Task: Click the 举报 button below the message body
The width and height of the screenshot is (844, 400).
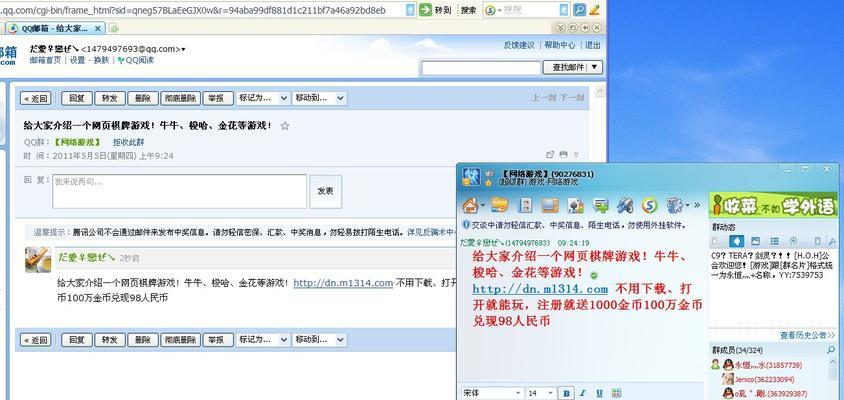Action: coord(218,340)
